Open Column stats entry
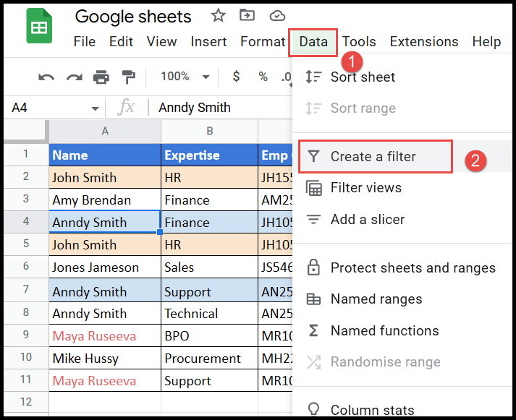516x420 pixels. (402, 410)
